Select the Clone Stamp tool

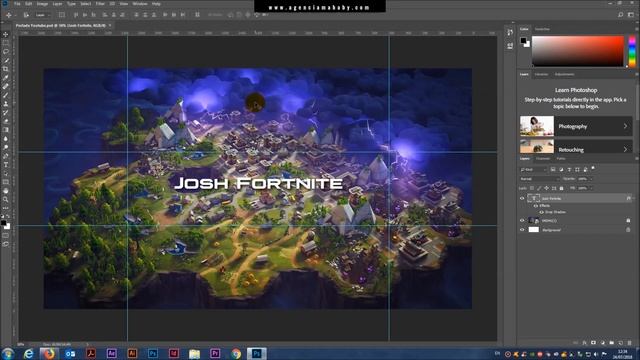click(x=6, y=104)
